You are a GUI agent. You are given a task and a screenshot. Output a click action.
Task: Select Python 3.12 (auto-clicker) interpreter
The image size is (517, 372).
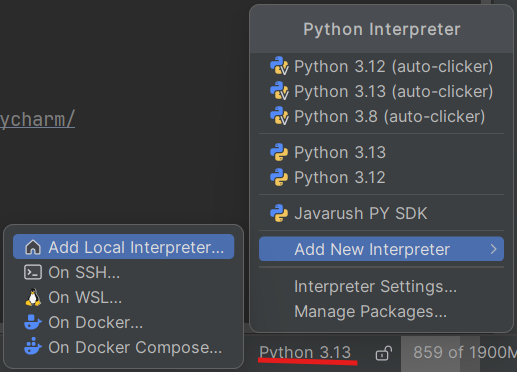pos(381,66)
